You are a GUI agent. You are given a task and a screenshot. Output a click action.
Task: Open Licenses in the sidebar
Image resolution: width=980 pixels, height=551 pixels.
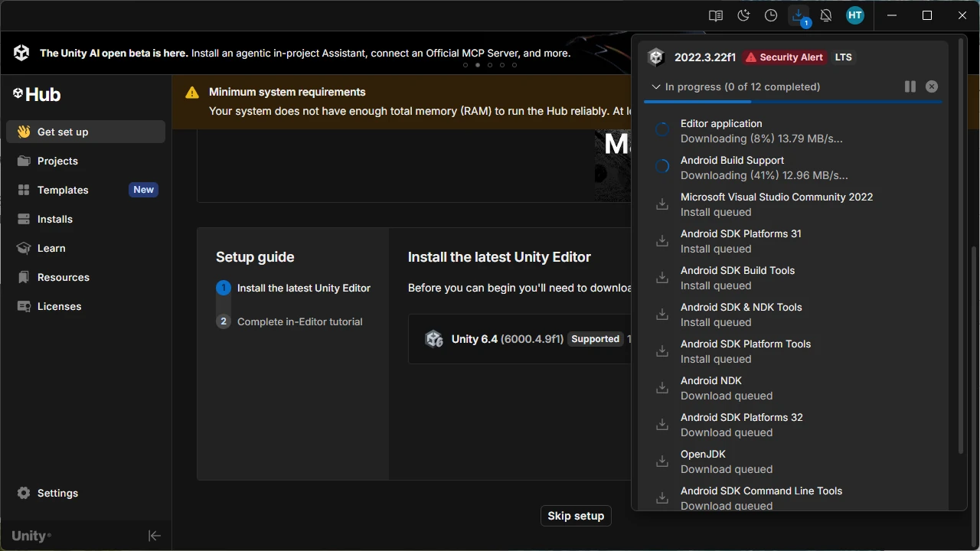(86, 306)
